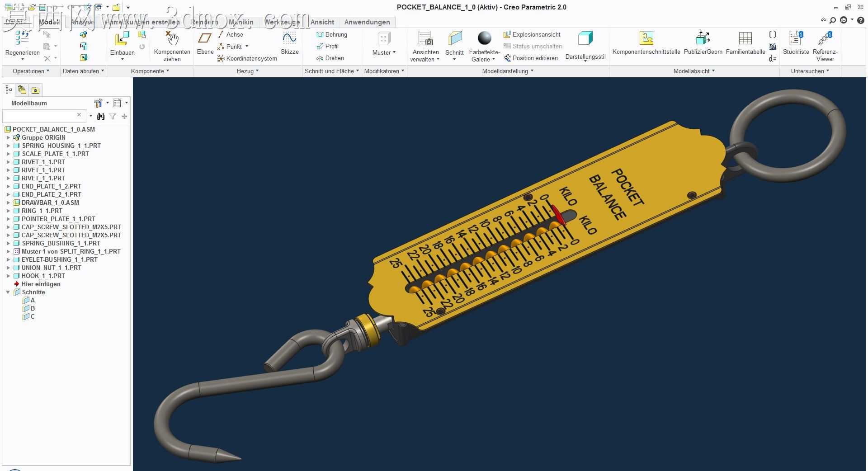Click the plus icon beside the tree filter
This screenshot has width=868, height=471.
coord(124,117)
